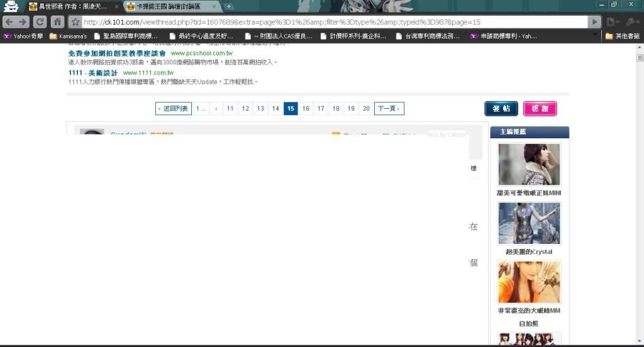Screen dimensions: 644x347
Task: Click 下一頁 next page link
Action: click(x=389, y=109)
